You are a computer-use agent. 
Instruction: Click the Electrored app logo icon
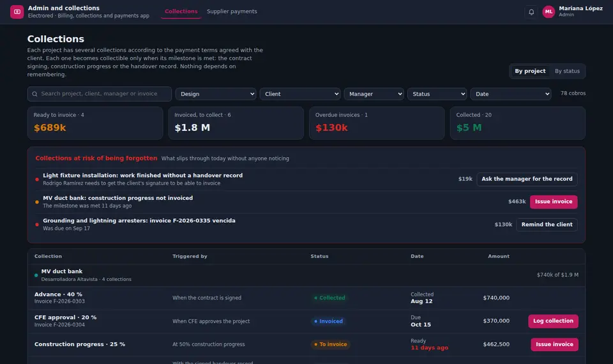click(17, 11)
